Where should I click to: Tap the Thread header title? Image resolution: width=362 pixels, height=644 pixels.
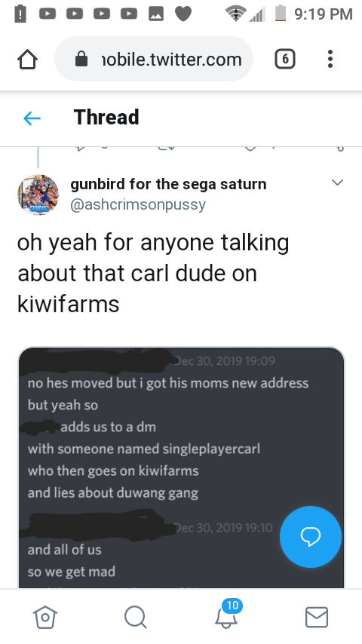[x=106, y=118]
